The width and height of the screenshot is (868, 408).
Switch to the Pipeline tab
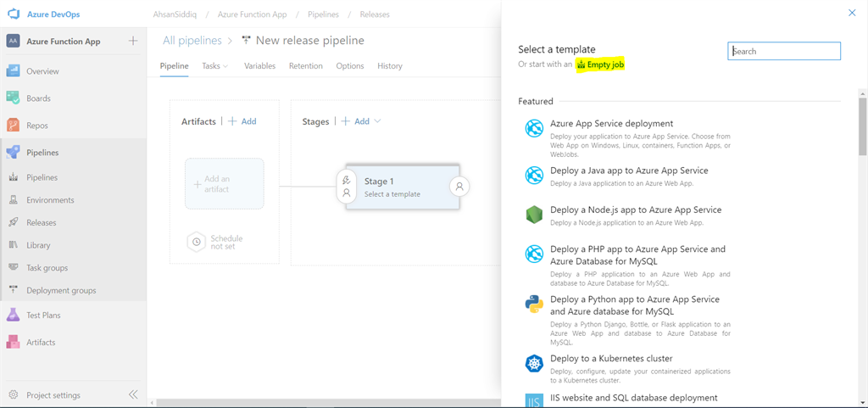(175, 66)
